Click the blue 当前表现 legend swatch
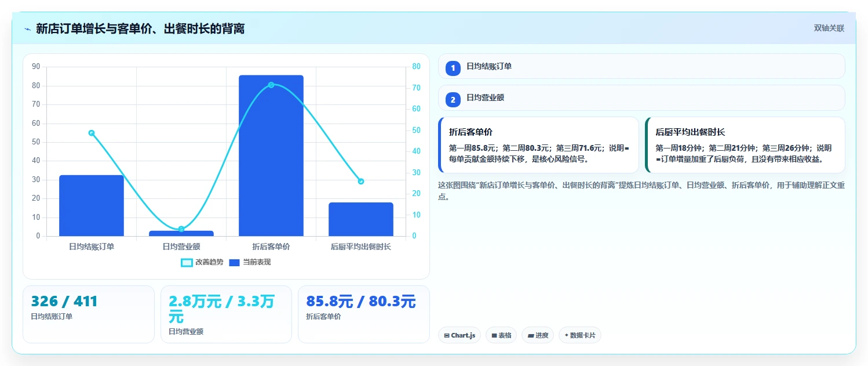This screenshot has width=868, height=366. pyautogui.click(x=235, y=262)
